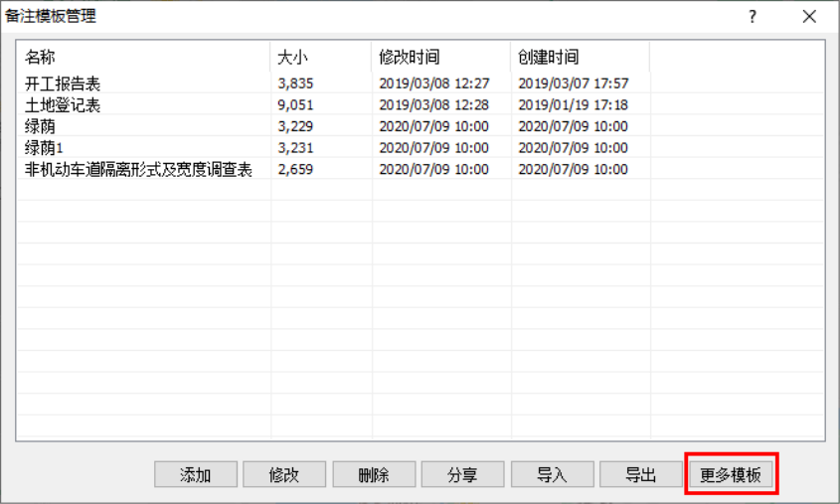Click the 3,835 size cell

tap(296, 84)
